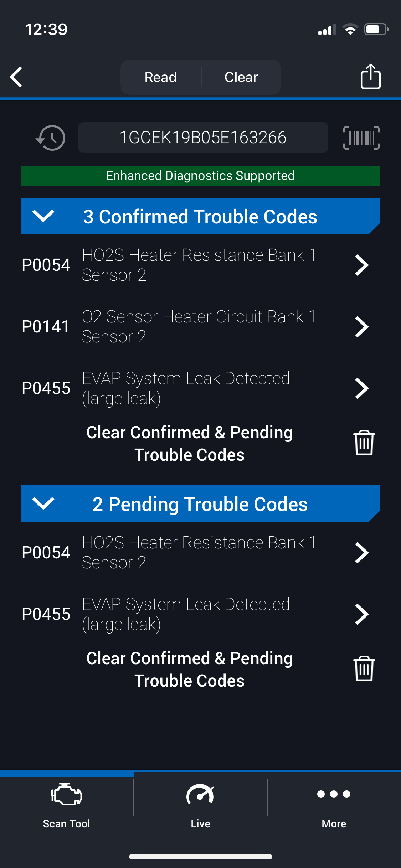Open confirmed P0141 code details chevron
Viewport: 401px width, 868px height.
[x=361, y=327]
